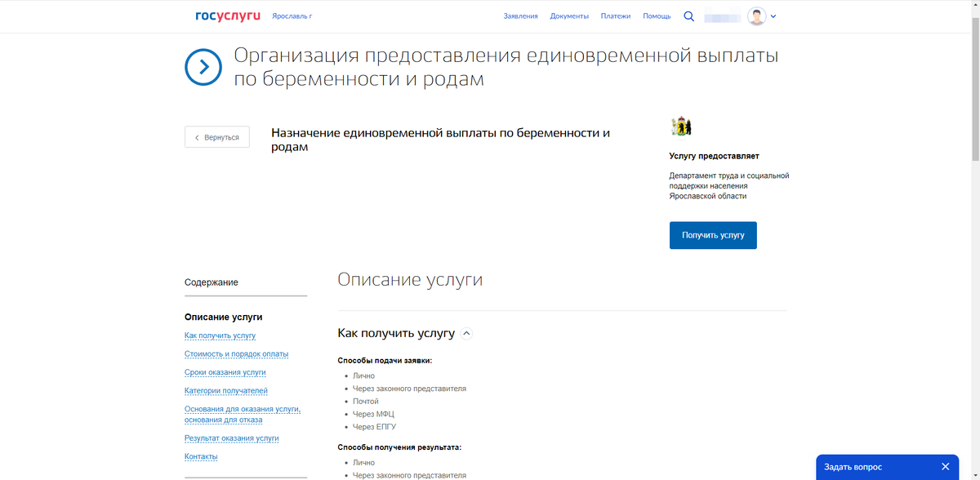Click the search magnifier icon

tap(688, 16)
